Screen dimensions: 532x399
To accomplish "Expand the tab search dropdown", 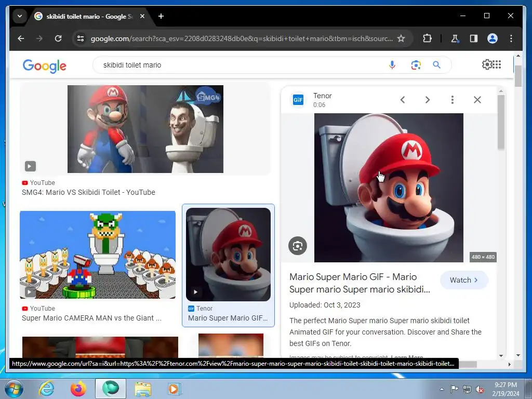I will [20, 16].
